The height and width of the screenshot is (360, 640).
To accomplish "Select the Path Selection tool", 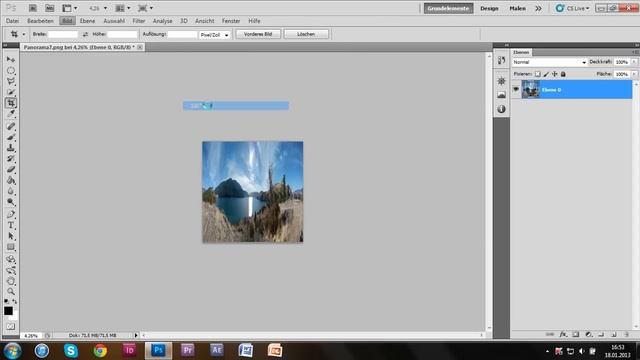I will pos(11,236).
